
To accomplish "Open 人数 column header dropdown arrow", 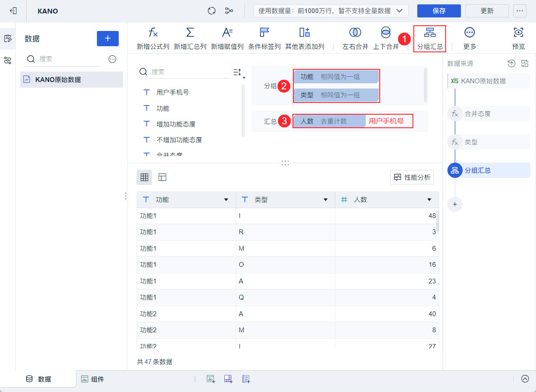I will tap(429, 200).
